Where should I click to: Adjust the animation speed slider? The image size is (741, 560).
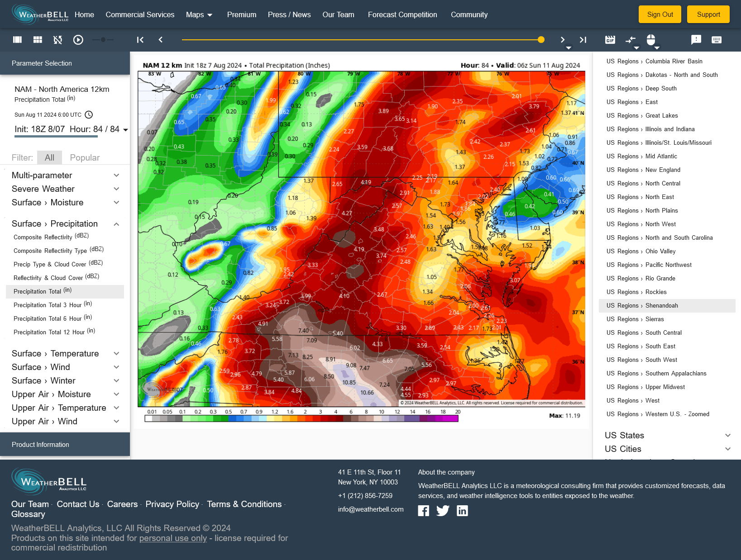tap(103, 40)
